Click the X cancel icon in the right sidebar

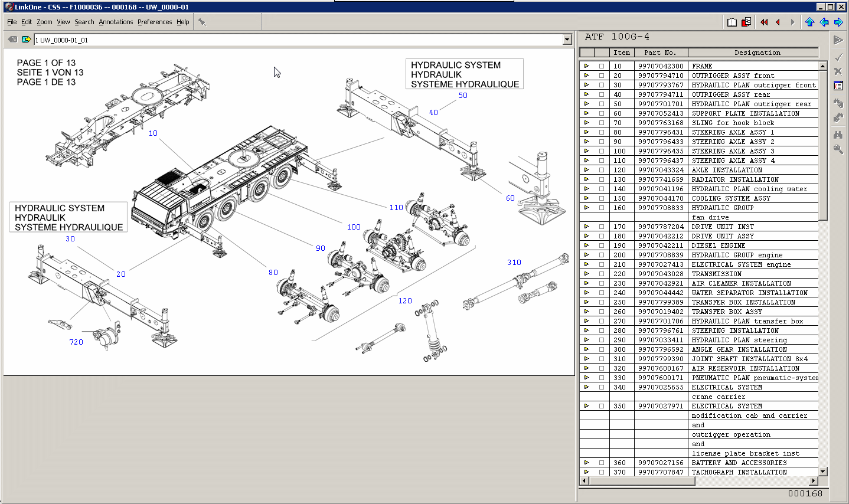coord(838,70)
